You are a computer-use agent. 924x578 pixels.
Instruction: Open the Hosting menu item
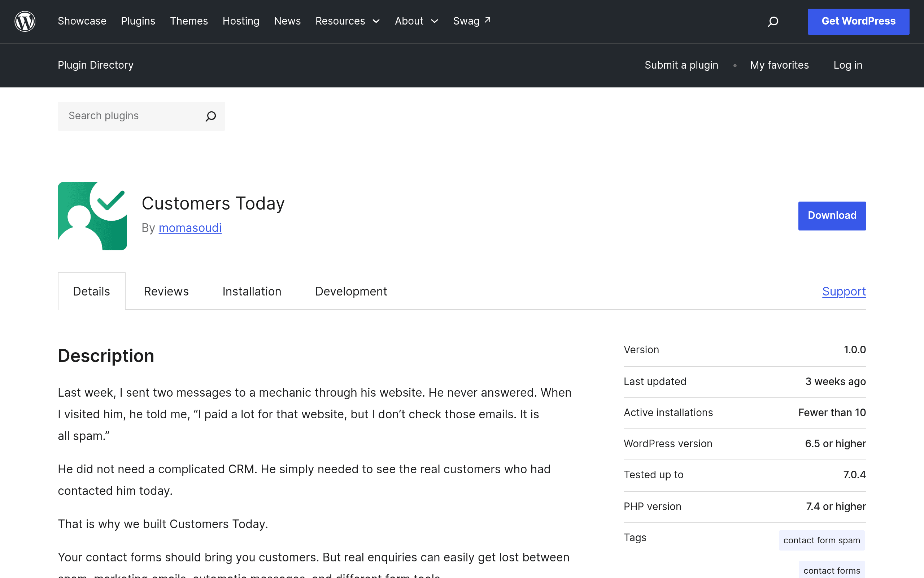pyautogui.click(x=241, y=21)
